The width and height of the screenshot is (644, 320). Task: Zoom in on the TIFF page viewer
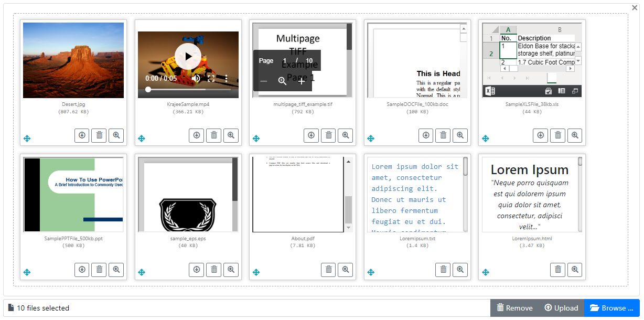[301, 81]
